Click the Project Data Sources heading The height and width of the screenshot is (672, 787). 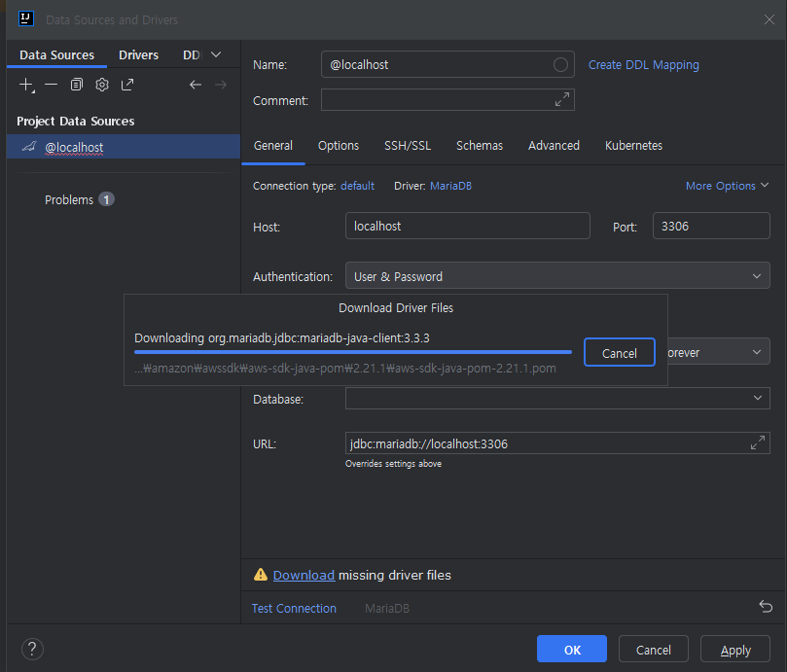tap(75, 121)
